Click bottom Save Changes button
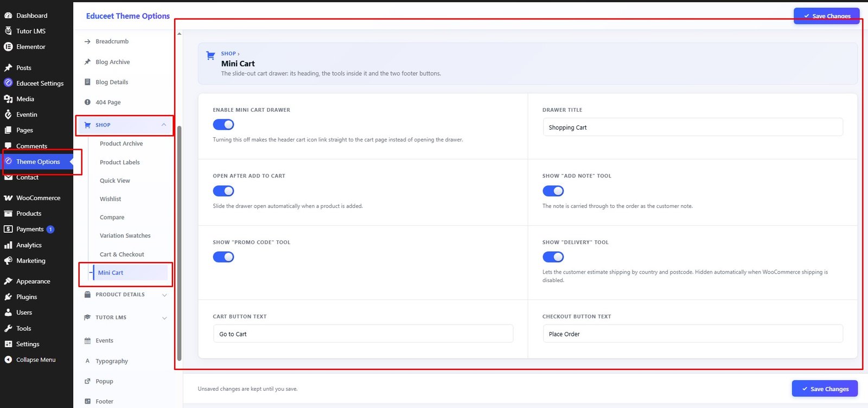This screenshot has height=408, width=868. click(x=825, y=389)
